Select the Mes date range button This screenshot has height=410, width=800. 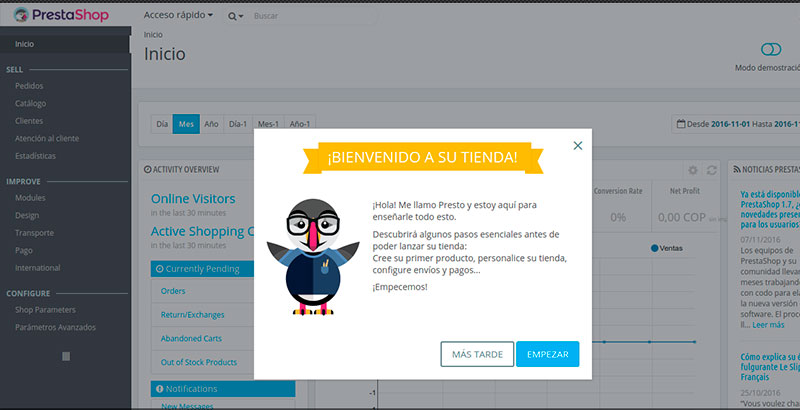pos(186,124)
